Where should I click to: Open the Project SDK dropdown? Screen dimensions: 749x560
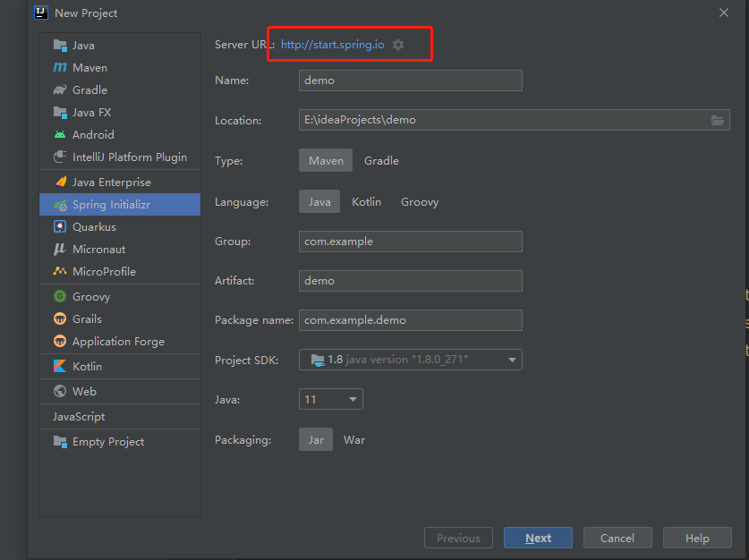coord(410,360)
